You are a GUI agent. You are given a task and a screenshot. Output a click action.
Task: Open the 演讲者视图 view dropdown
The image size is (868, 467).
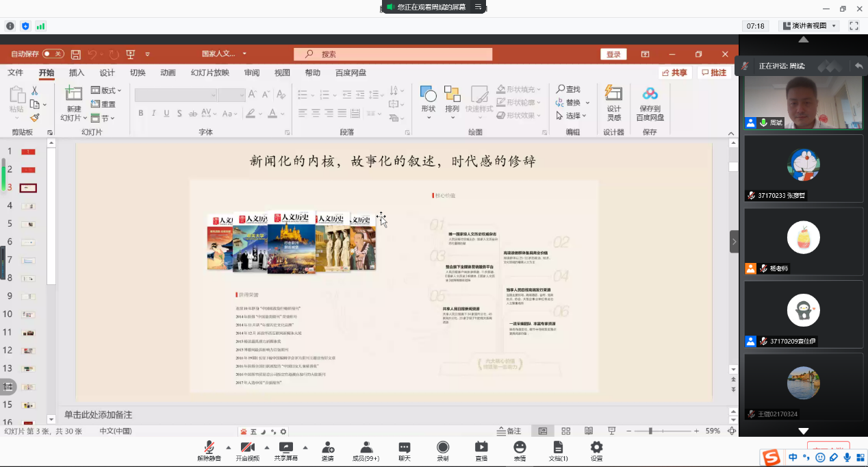pyautogui.click(x=810, y=26)
